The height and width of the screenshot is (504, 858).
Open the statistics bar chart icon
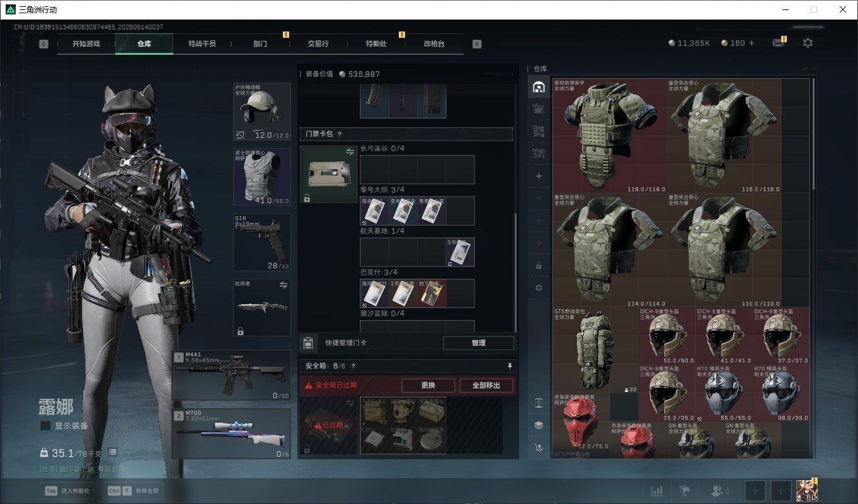656,490
